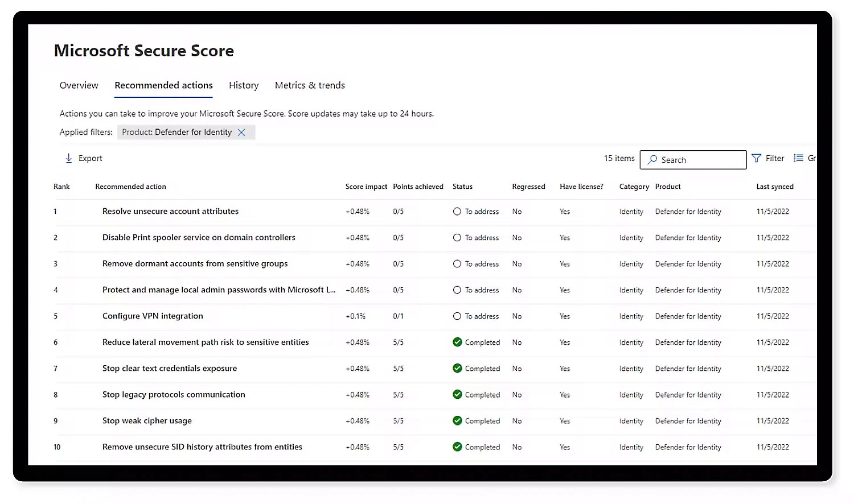Sort by the Last synced column header
Image resolution: width=854 pixels, height=504 pixels.
tap(774, 187)
